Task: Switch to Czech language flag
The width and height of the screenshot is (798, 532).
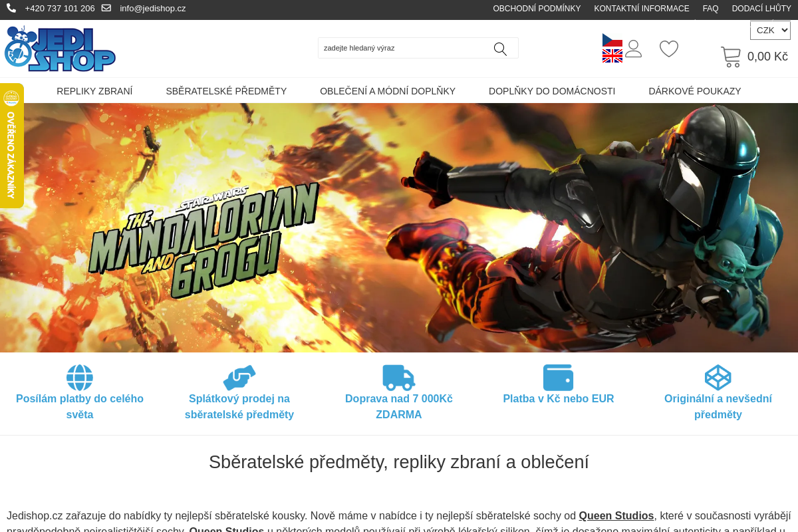Action: pos(612,40)
